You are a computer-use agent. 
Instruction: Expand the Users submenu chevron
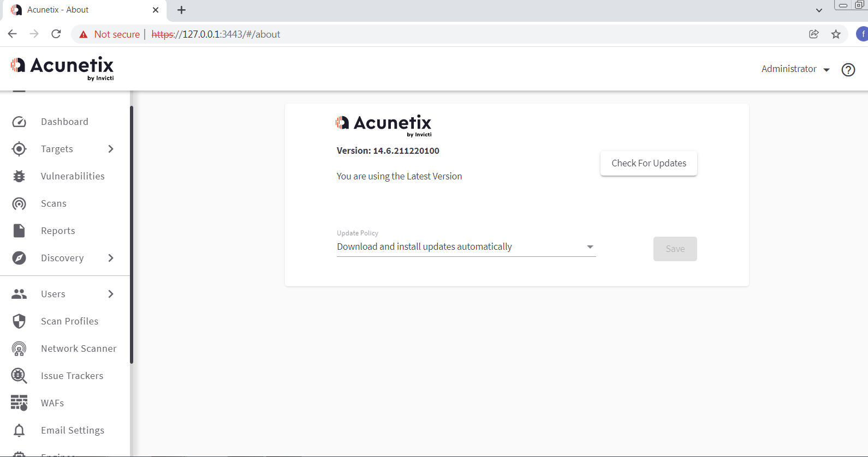(111, 294)
